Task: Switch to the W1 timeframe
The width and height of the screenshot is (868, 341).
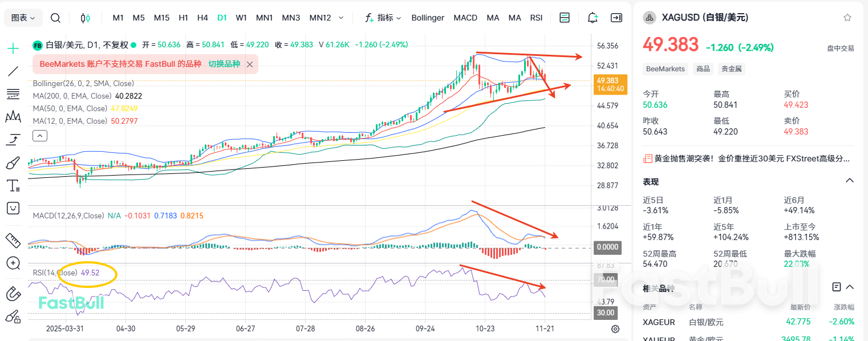Action: click(241, 18)
